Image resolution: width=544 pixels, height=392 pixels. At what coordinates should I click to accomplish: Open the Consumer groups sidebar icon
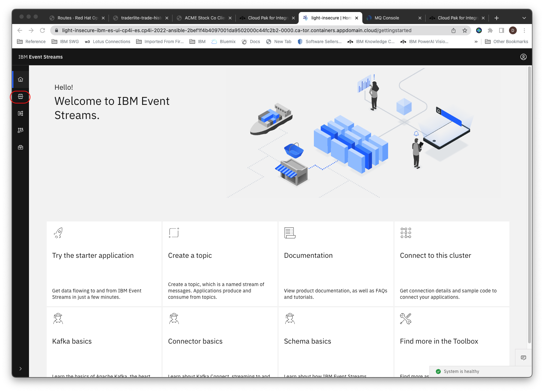point(21,130)
